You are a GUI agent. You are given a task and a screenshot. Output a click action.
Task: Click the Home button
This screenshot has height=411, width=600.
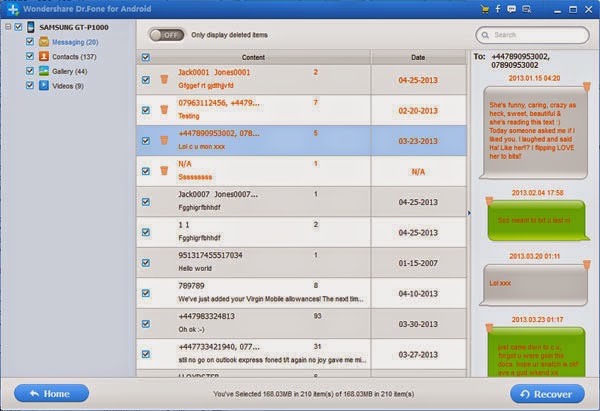(x=51, y=393)
